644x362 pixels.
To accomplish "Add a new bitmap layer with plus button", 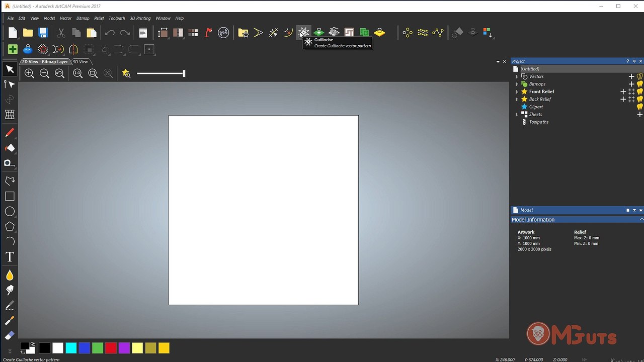I will pos(631,84).
